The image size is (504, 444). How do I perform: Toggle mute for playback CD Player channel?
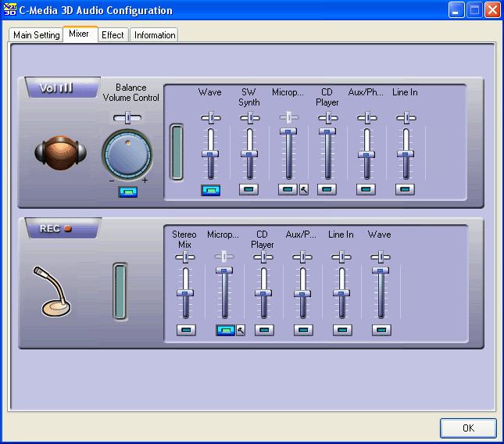pos(327,189)
